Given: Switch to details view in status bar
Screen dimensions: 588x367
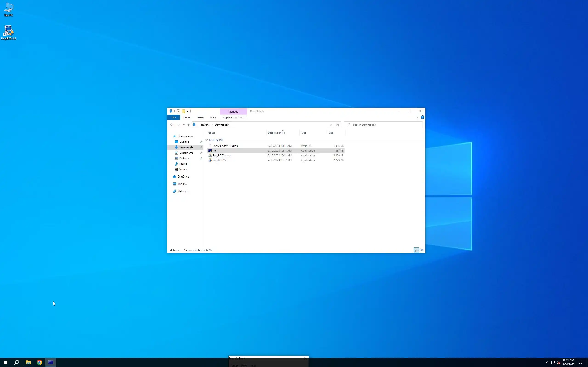Looking at the screenshot, I should [416, 250].
